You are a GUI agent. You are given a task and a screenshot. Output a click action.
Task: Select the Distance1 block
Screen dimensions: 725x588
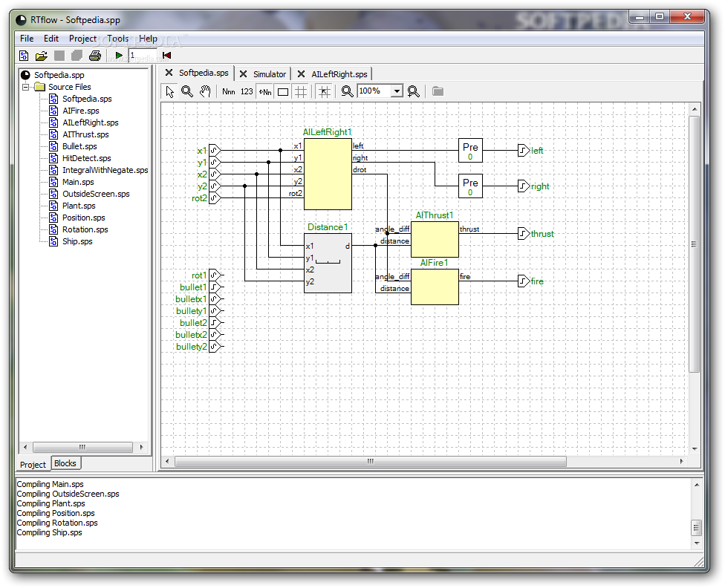(328, 263)
